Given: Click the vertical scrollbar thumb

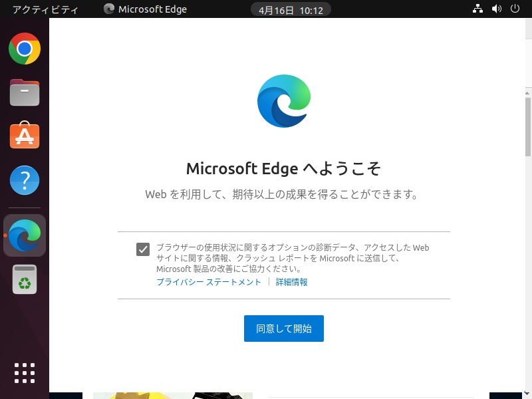Looking at the screenshot, I should click(528, 126).
